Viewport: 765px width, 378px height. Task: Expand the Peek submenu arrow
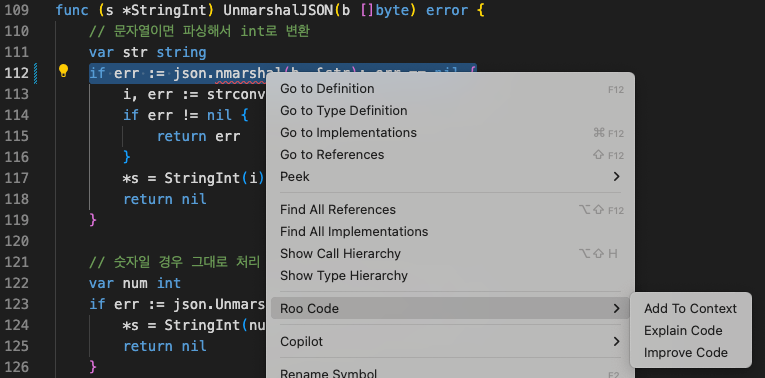[x=616, y=177]
